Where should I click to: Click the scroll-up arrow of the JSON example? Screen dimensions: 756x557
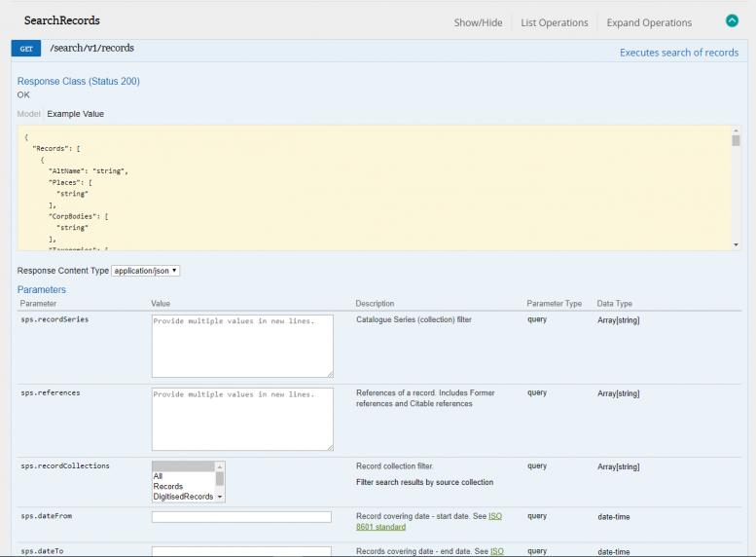tap(736, 130)
